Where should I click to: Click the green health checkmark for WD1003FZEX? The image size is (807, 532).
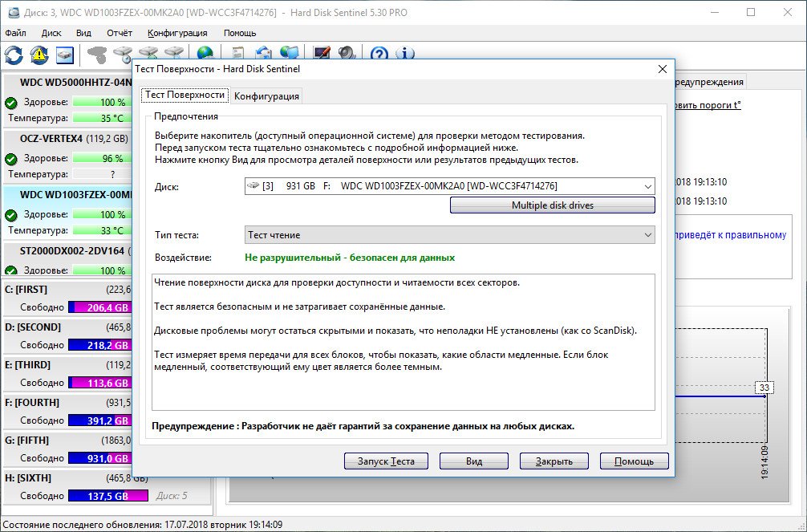click(x=10, y=215)
